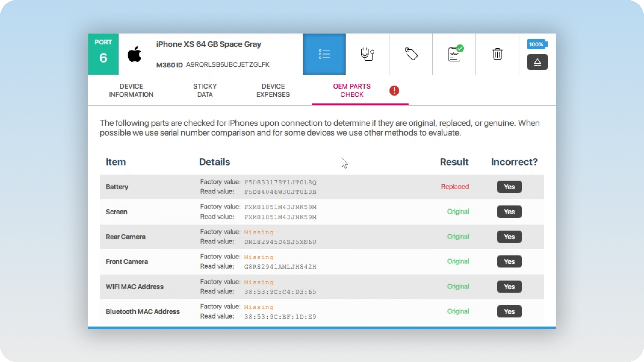
Task: Click the Apple logo icon
Action: [x=134, y=54]
